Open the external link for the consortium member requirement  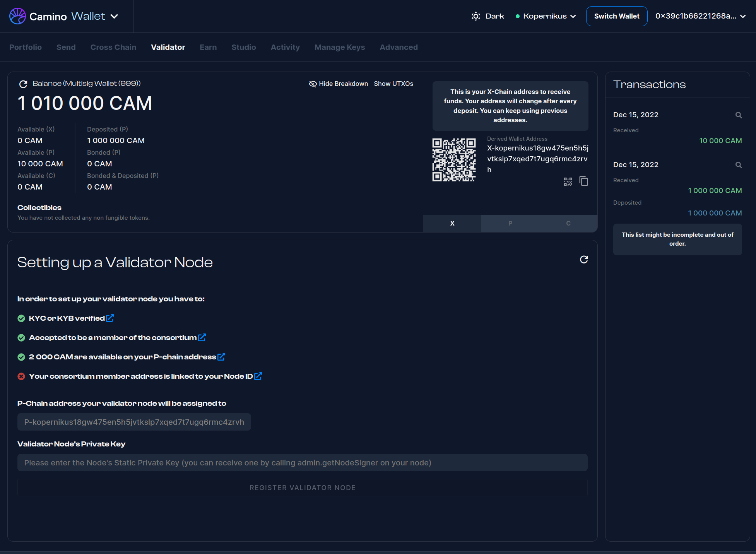(x=202, y=337)
